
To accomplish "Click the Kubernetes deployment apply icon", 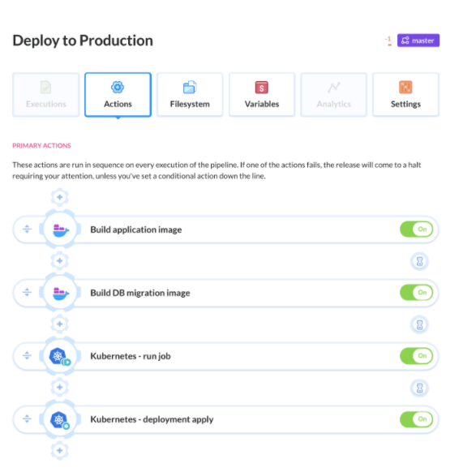I will tap(60, 420).
